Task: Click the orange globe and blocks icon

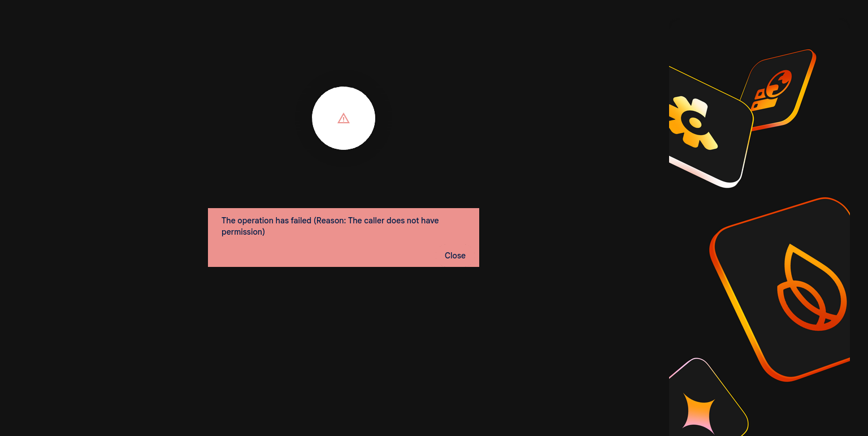Action: tap(772, 89)
